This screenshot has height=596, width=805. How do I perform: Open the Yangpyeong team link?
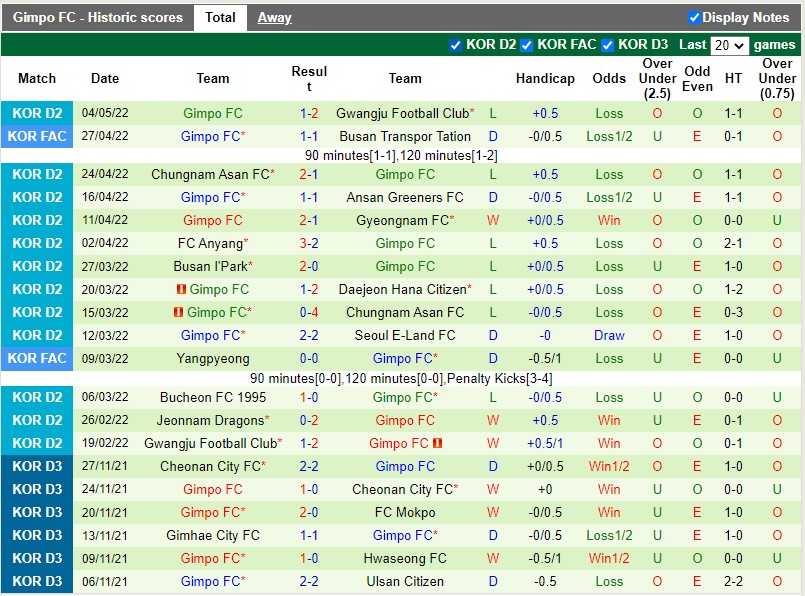213,358
